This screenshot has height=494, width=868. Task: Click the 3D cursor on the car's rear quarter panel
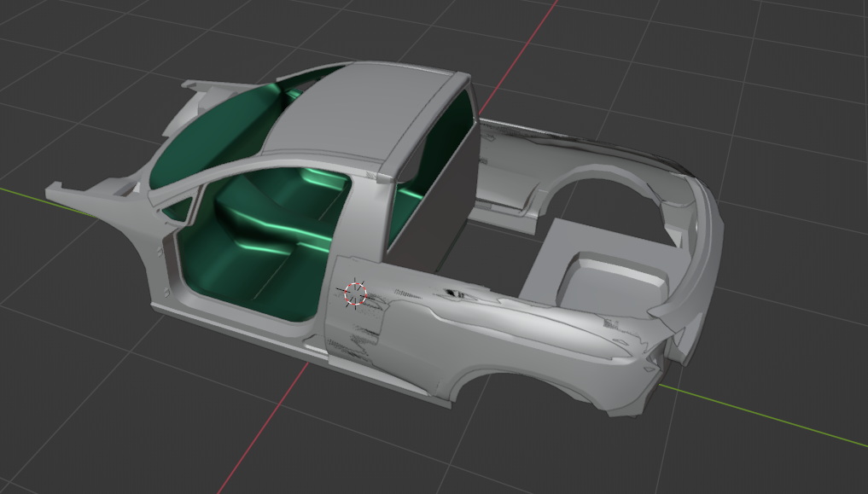pyautogui.click(x=355, y=293)
